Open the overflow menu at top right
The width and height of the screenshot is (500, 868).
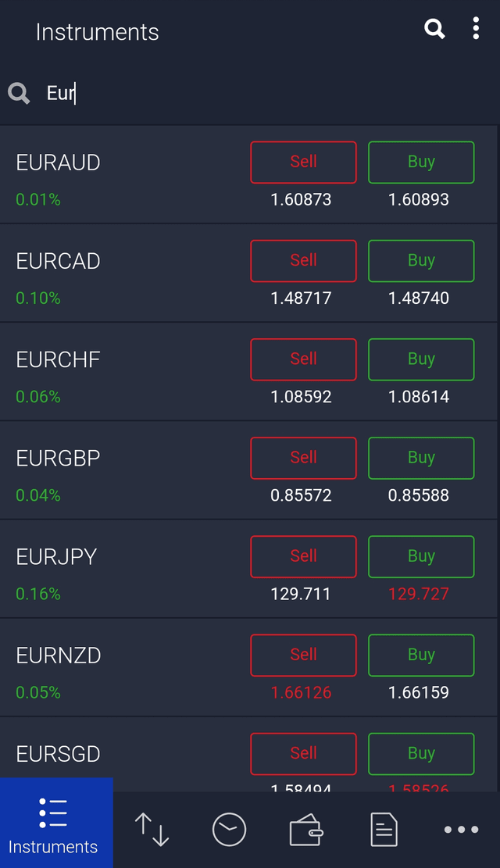pos(475,29)
